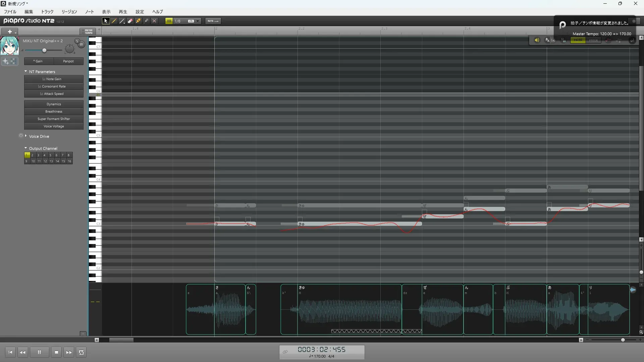Select the yellow highlighter marker tool

tap(138, 21)
